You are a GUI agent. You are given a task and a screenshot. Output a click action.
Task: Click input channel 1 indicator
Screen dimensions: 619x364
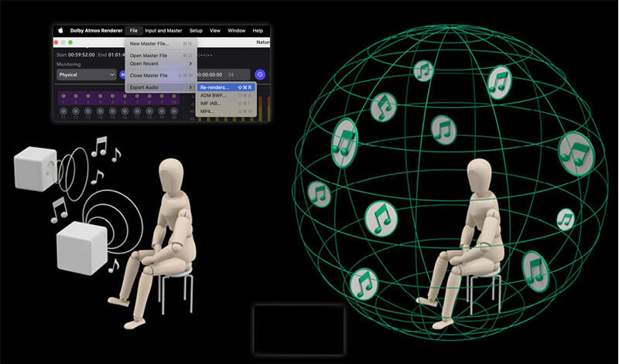tap(63, 97)
